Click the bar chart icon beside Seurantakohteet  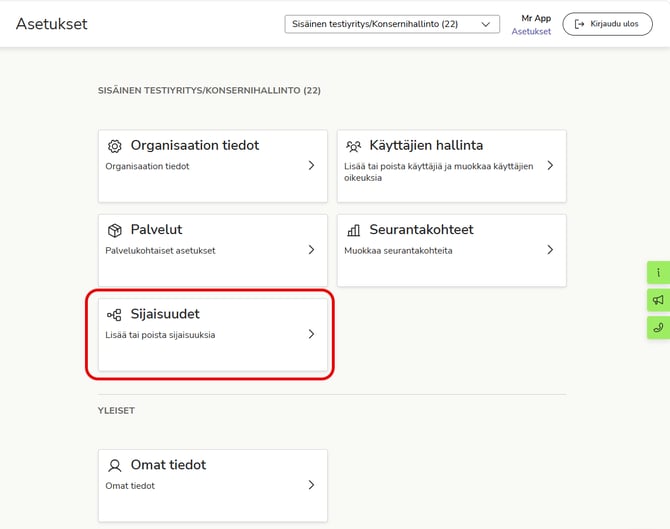[353, 230]
